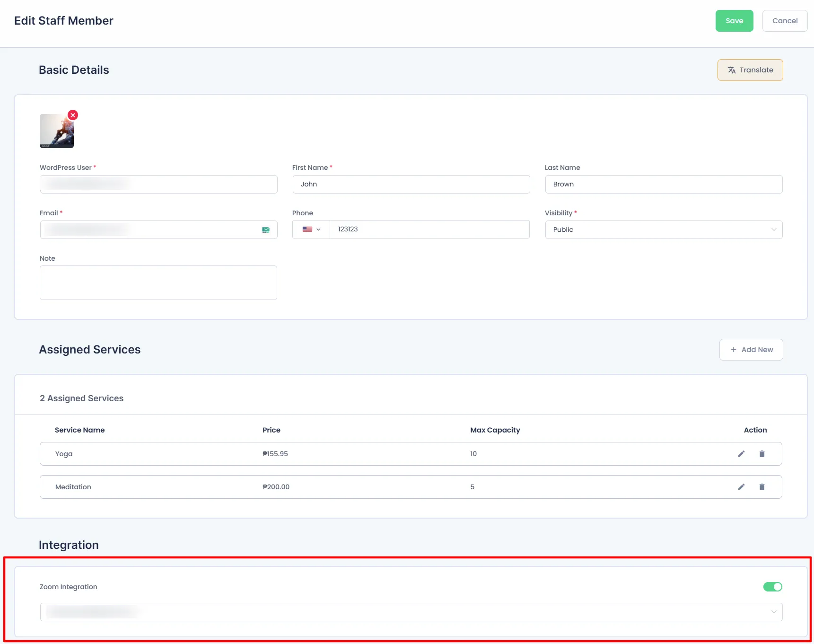Edit the Meditation service with pencil icon
Viewport: 814px width, 644px height.
pos(741,487)
